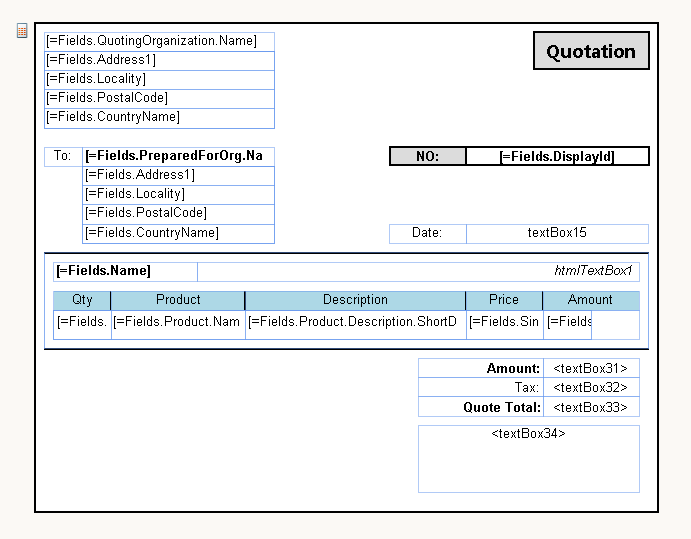Viewport: 691px width, 539px height.
Task: Select the 'Date:' label
Action: (x=428, y=234)
